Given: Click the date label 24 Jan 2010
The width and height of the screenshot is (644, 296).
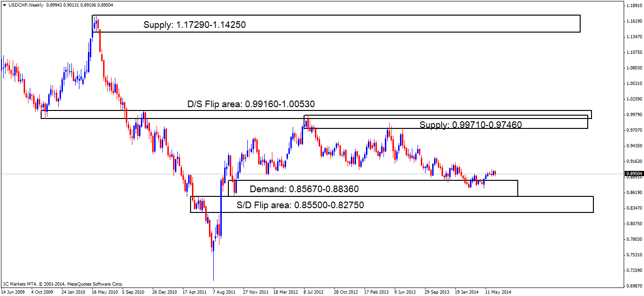Looking at the screenshot, I should (73, 292).
